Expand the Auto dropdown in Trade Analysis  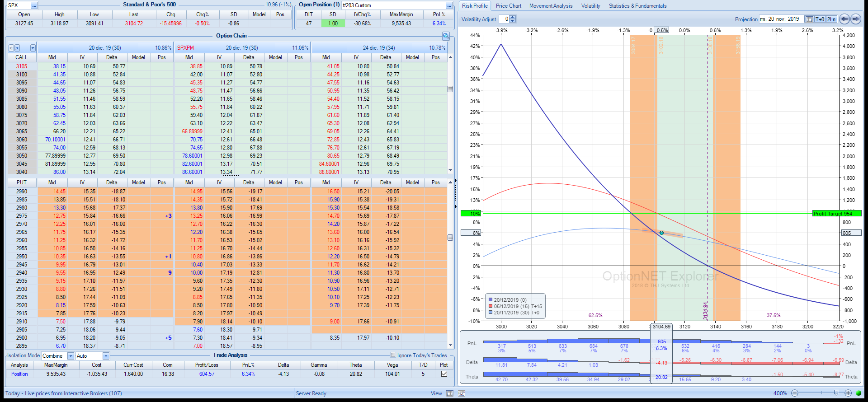click(106, 356)
